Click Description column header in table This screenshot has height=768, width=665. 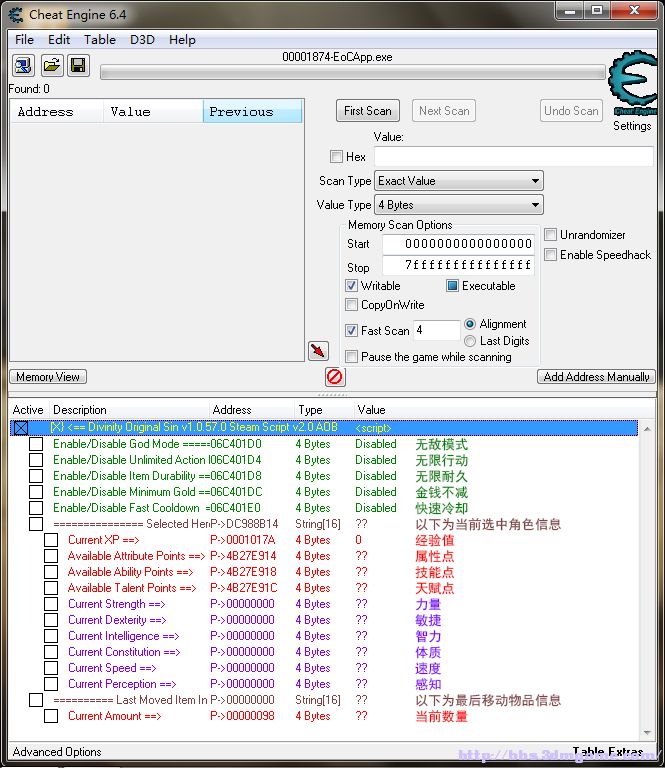point(129,409)
